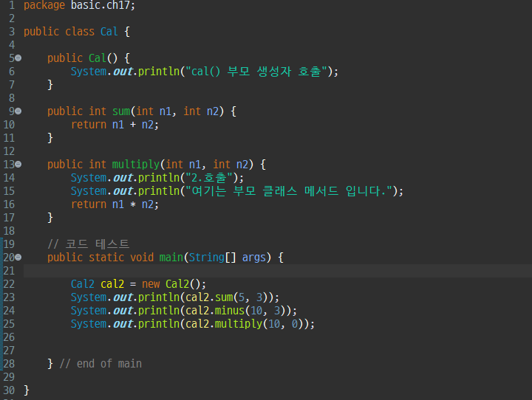Click the string "2.호출" on line 14
Image resolution: width=532 pixels, height=400 pixels.
pyautogui.click(x=209, y=178)
